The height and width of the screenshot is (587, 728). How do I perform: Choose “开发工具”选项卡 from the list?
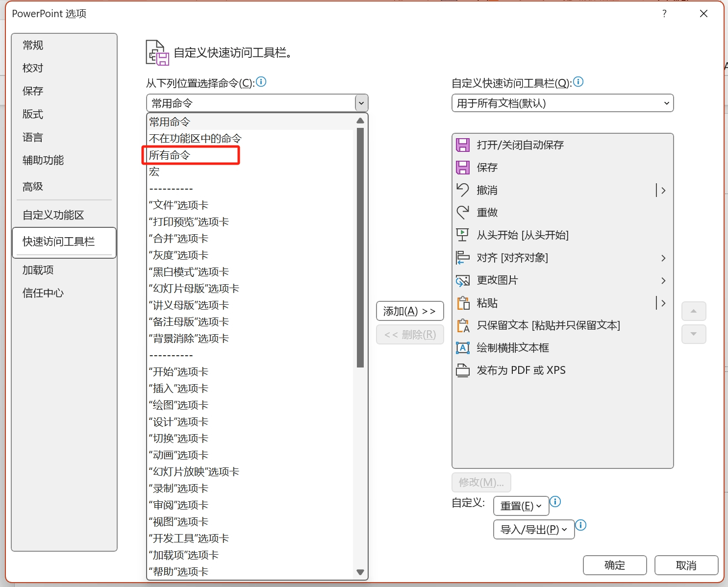point(250,538)
